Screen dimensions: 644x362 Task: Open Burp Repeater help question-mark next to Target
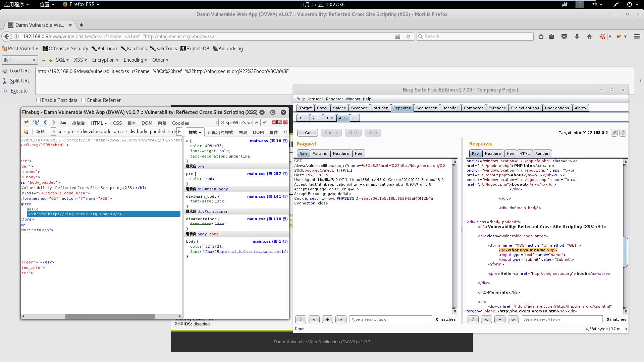pos(623,133)
